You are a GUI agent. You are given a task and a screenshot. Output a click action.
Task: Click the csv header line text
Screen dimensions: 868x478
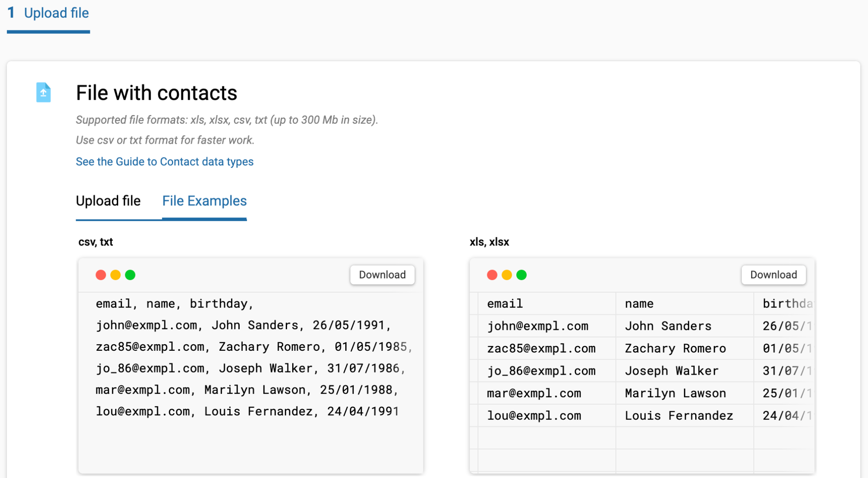click(x=175, y=303)
